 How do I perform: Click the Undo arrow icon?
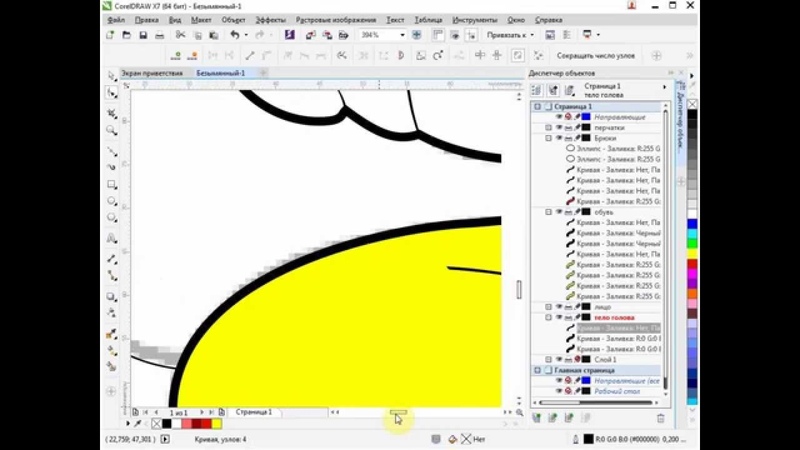[x=235, y=35]
